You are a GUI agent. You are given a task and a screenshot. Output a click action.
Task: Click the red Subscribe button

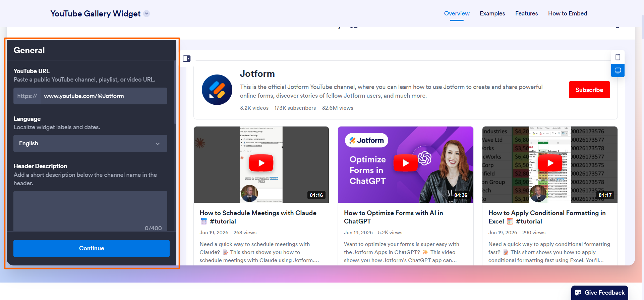pos(589,90)
